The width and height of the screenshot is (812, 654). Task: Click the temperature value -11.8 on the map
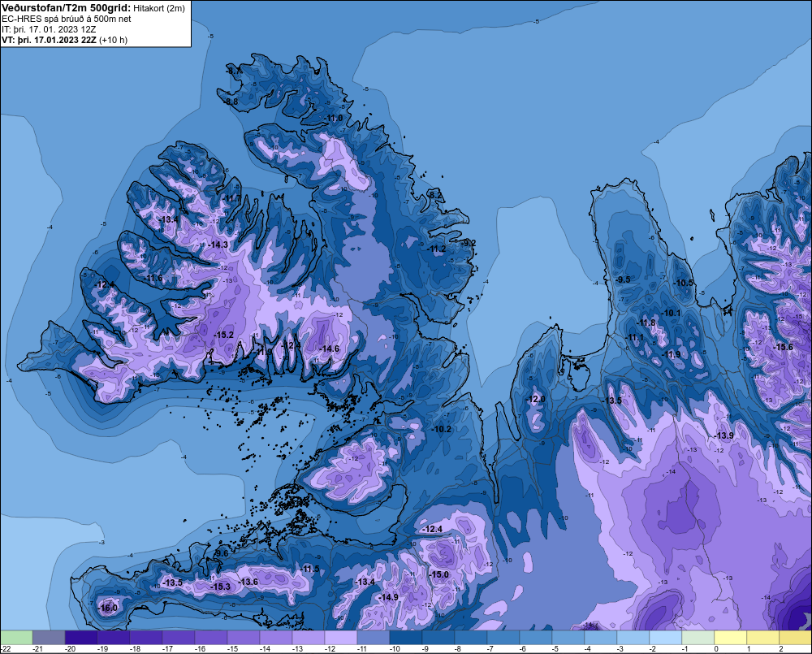[x=646, y=323]
